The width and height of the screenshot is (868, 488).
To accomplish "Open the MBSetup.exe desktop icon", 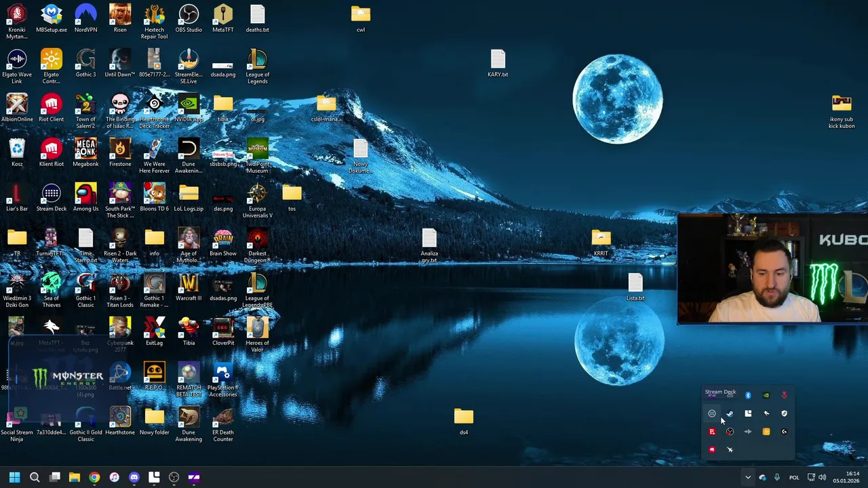I will pyautogui.click(x=52, y=18).
